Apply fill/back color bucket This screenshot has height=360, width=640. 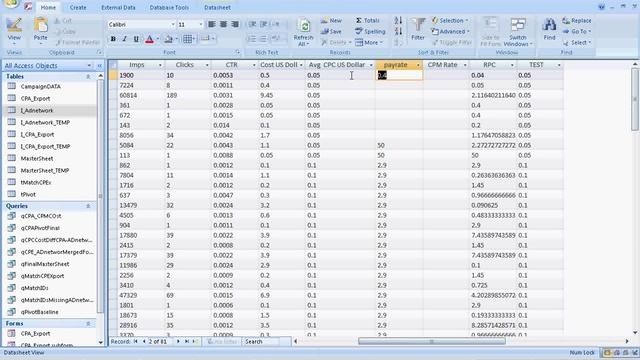tap(168, 39)
